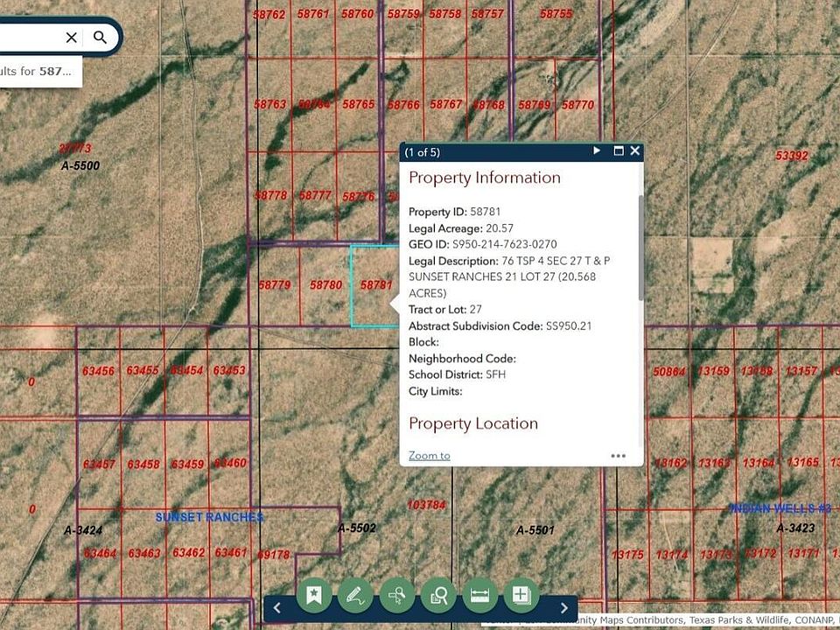Close the Property Information popup
The image size is (840, 630).
tap(635, 150)
